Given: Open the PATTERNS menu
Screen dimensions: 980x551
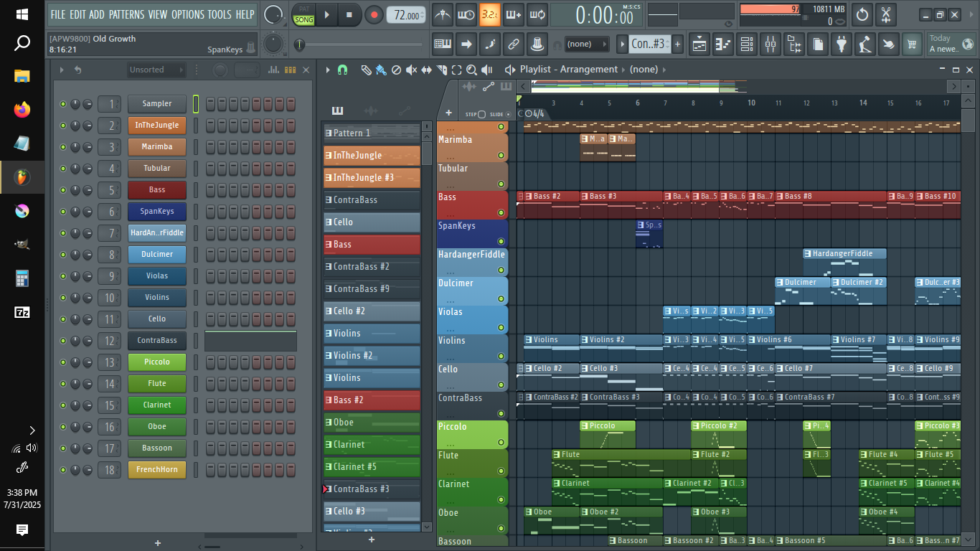Looking at the screenshot, I should [126, 14].
